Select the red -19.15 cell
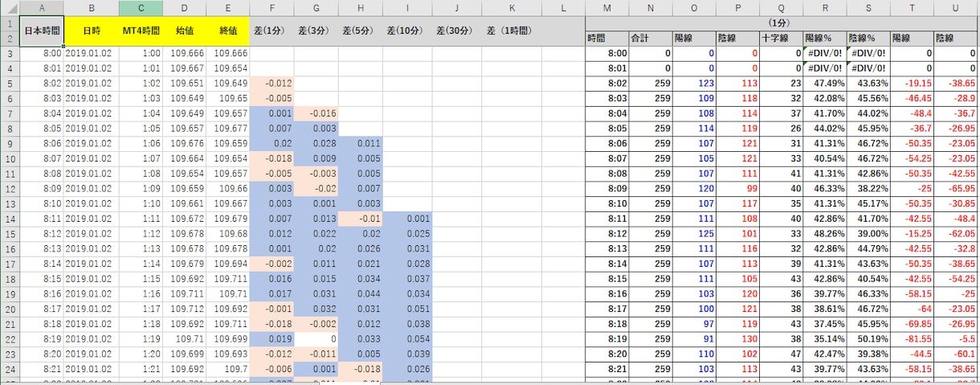 911,83
